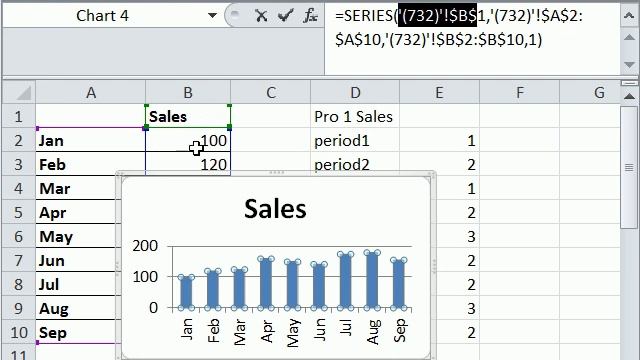Select column A header
Image resolution: width=640 pixels, height=360 pixels.
91,93
